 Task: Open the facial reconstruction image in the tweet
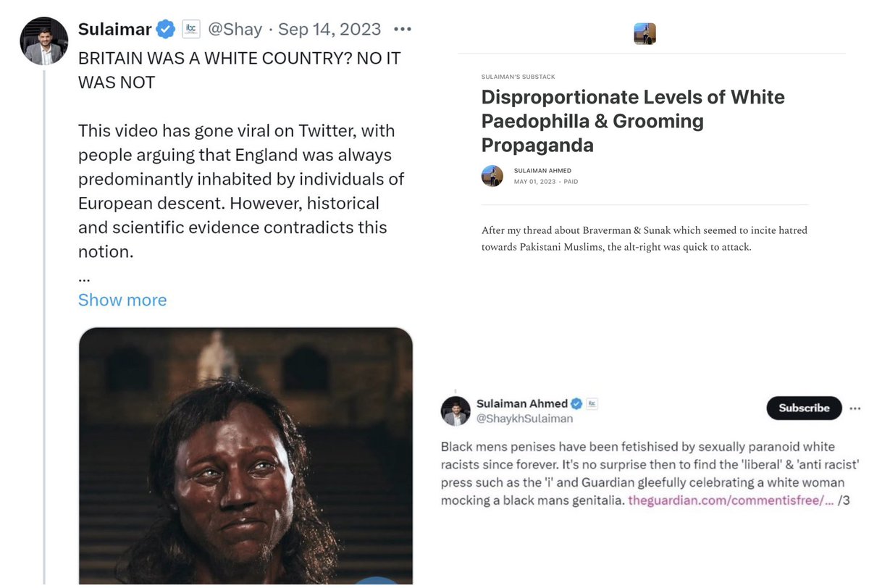(x=245, y=455)
